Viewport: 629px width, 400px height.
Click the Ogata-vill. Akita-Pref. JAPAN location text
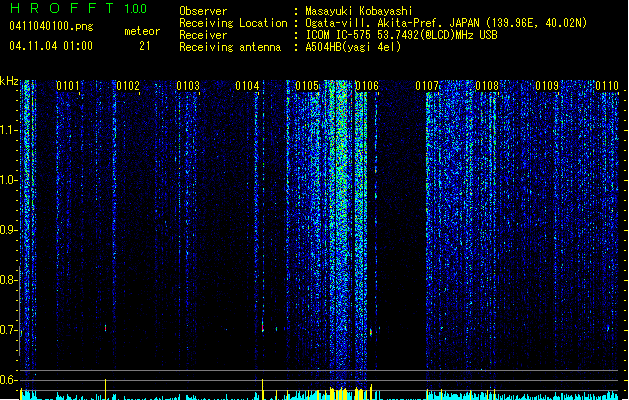point(446,23)
